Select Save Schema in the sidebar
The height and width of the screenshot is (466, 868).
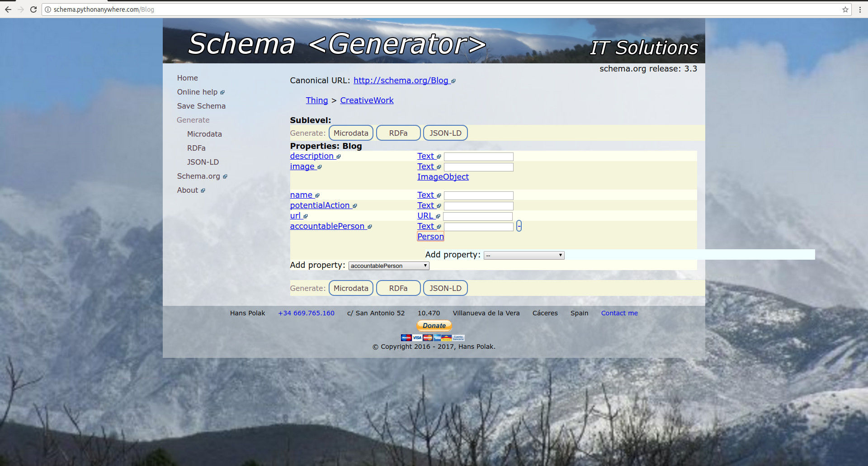click(x=201, y=106)
